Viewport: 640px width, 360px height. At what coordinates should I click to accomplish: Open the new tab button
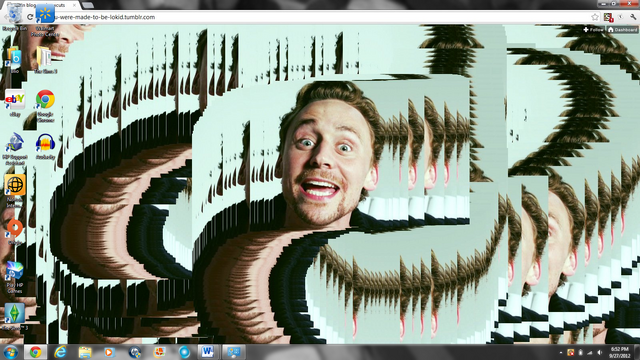point(87,5)
